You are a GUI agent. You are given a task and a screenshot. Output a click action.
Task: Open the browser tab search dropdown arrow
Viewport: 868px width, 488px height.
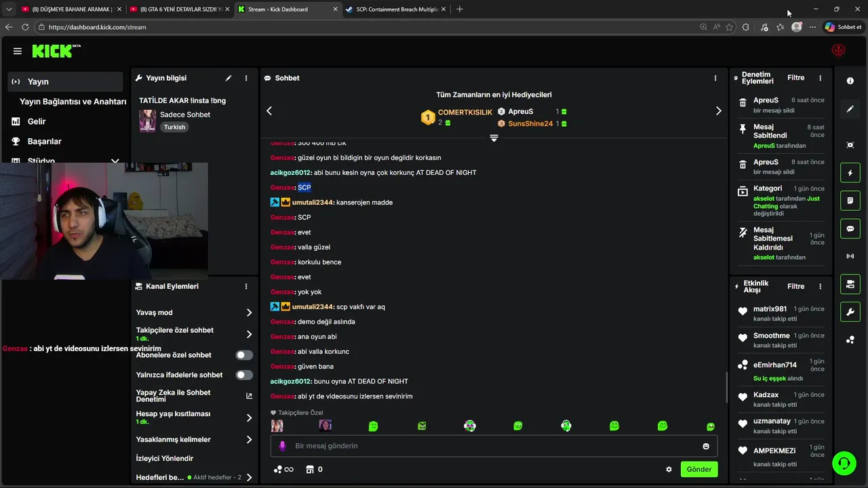(x=9, y=9)
